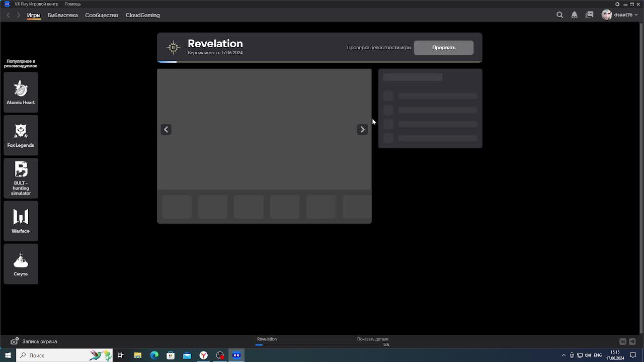Open the settings gear in title bar
The height and width of the screenshot is (362, 644).
coord(617,4)
